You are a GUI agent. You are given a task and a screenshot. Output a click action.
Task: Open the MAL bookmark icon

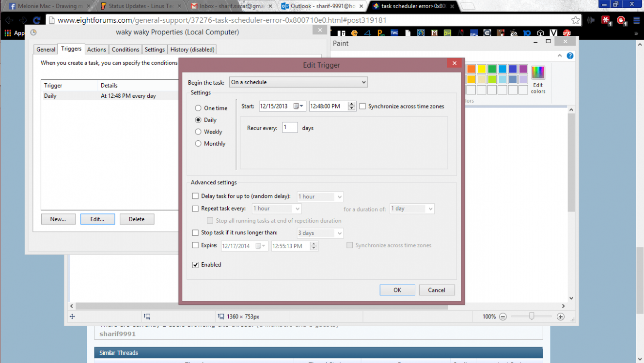[474, 33]
